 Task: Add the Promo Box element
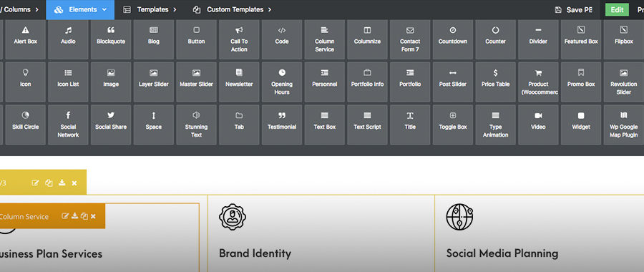[581, 82]
